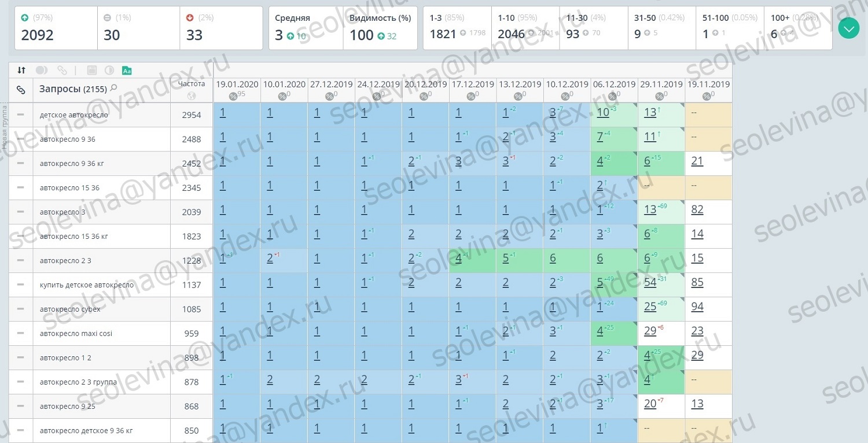This screenshot has width=868, height=443.
Task: Click the green up-arrow improved positions icon
Action: [x=24, y=18]
